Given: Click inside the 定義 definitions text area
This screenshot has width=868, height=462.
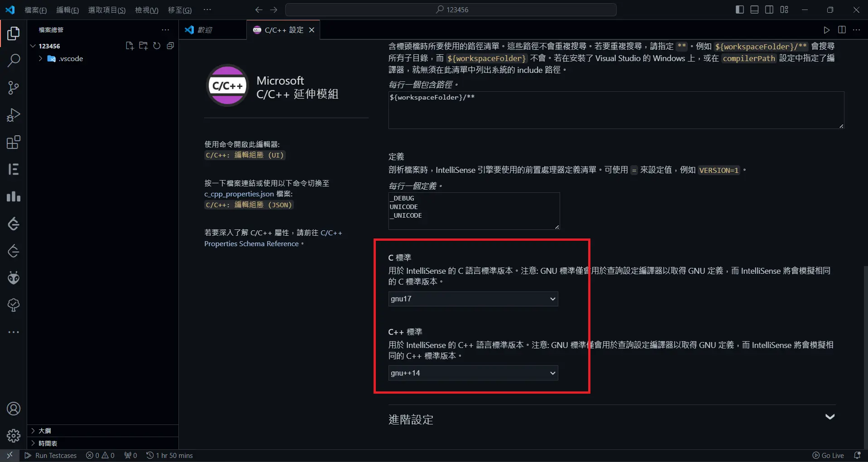Looking at the screenshot, I should click(x=473, y=211).
